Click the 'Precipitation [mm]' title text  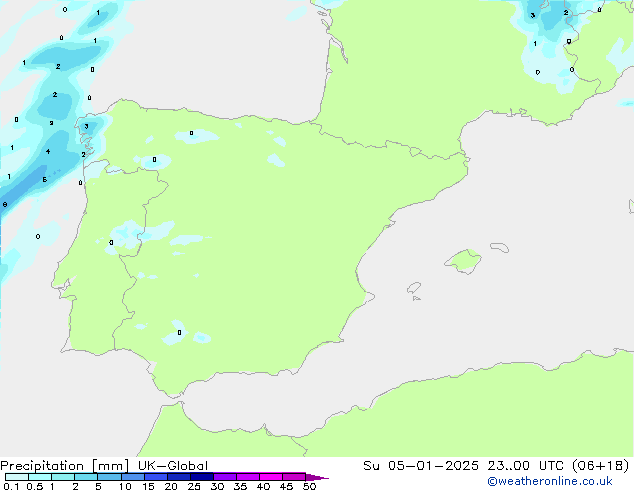coord(65,466)
